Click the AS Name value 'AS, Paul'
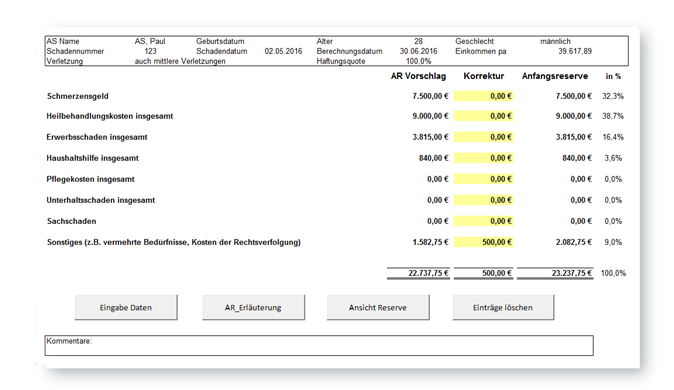The image size is (674, 390). (150, 41)
